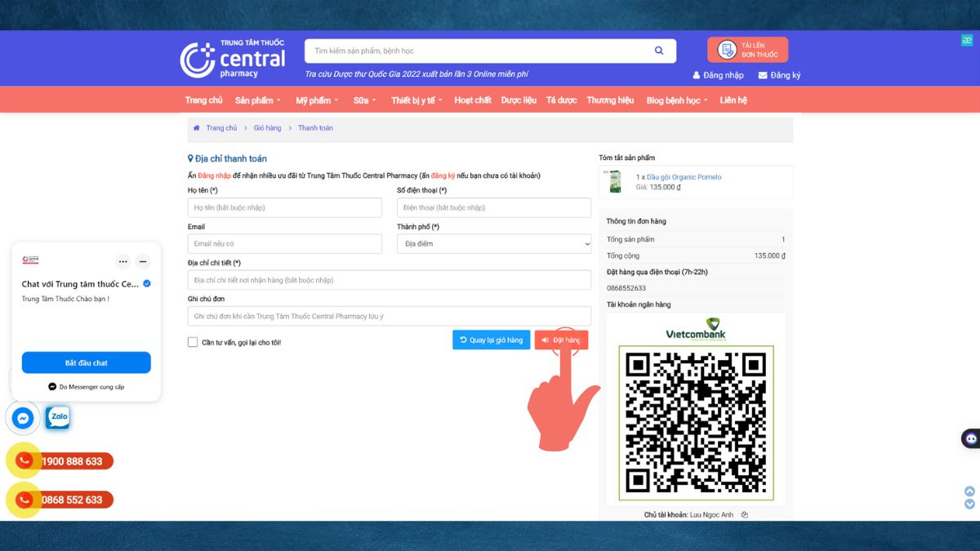Click 'Quay lại giỏ hàng' button
Image resolution: width=980 pixels, height=551 pixels.
pos(492,340)
